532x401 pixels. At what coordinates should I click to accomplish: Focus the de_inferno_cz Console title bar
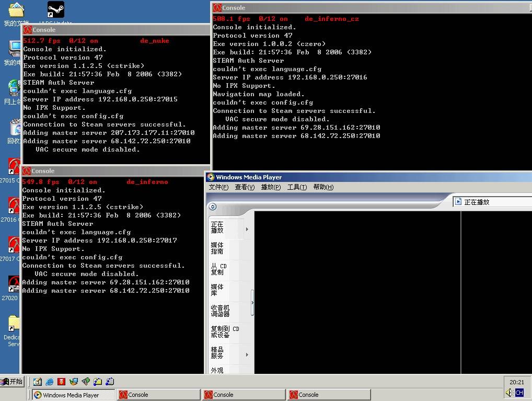(372, 8)
